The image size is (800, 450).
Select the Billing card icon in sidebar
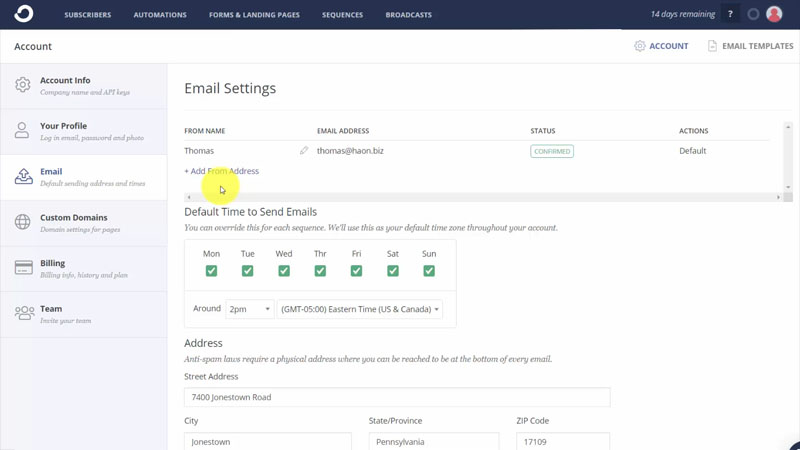coord(23,268)
